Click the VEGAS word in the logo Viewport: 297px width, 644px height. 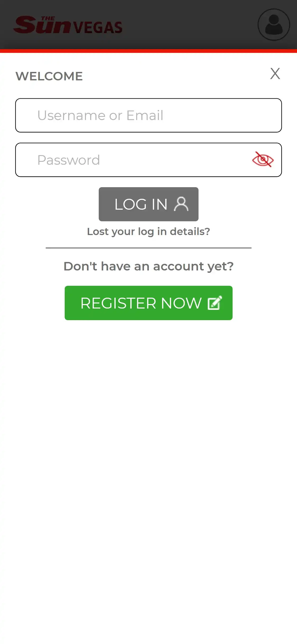[98, 27]
